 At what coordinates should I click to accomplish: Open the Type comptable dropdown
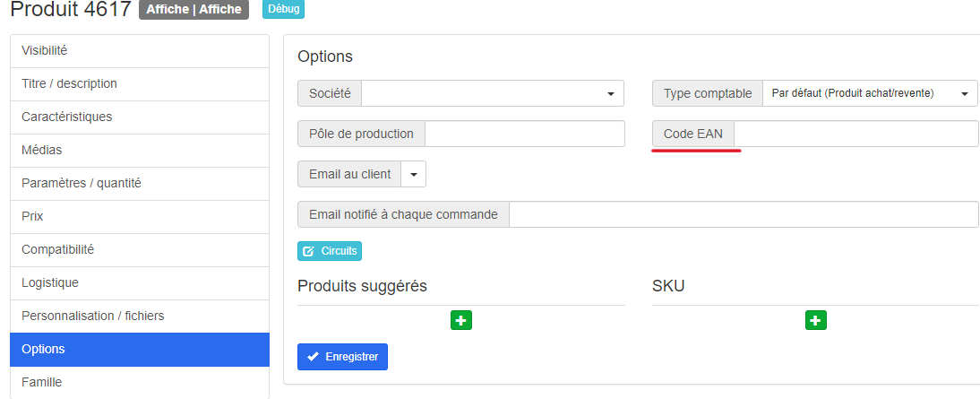870,93
